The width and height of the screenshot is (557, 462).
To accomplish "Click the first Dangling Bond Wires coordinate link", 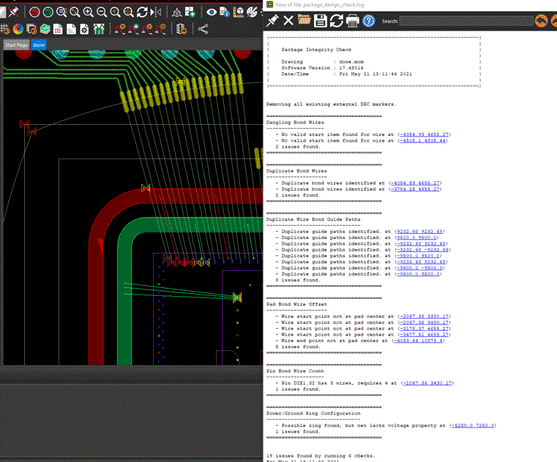I will pyautogui.click(x=424, y=134).
